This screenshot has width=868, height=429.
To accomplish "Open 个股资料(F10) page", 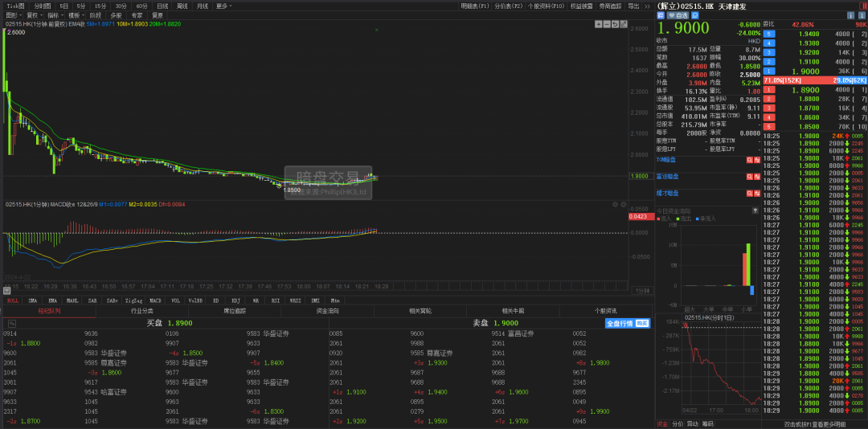I will pos(546,6).
